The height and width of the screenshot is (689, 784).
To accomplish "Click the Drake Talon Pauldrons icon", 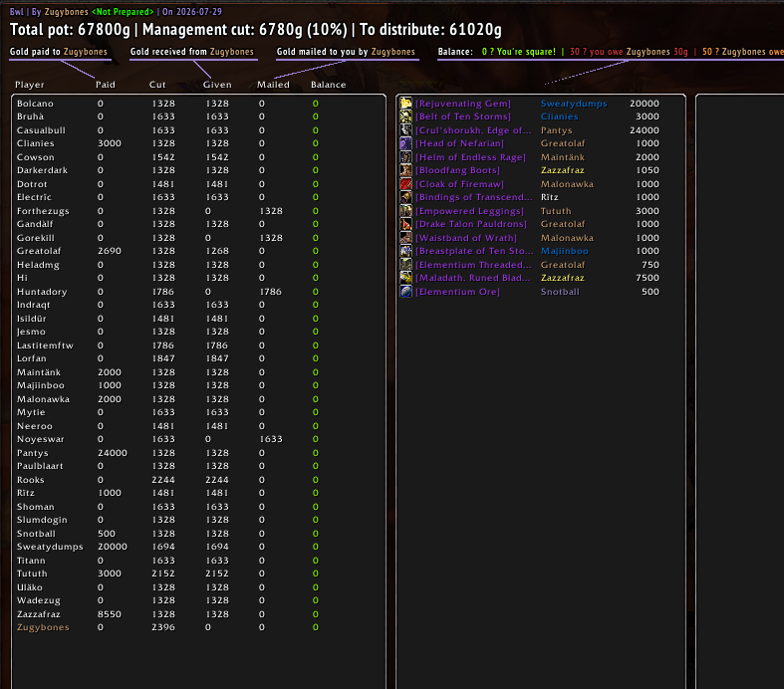I will tap(406, 224).
